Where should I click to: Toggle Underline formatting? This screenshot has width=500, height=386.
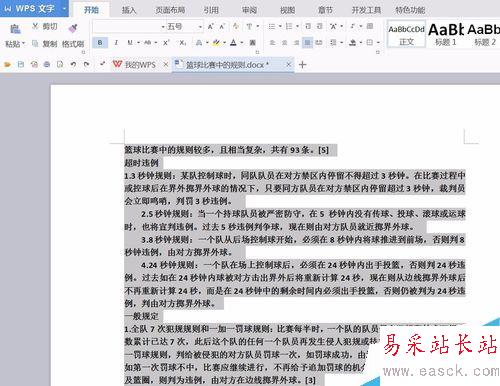tap(130, 43)
